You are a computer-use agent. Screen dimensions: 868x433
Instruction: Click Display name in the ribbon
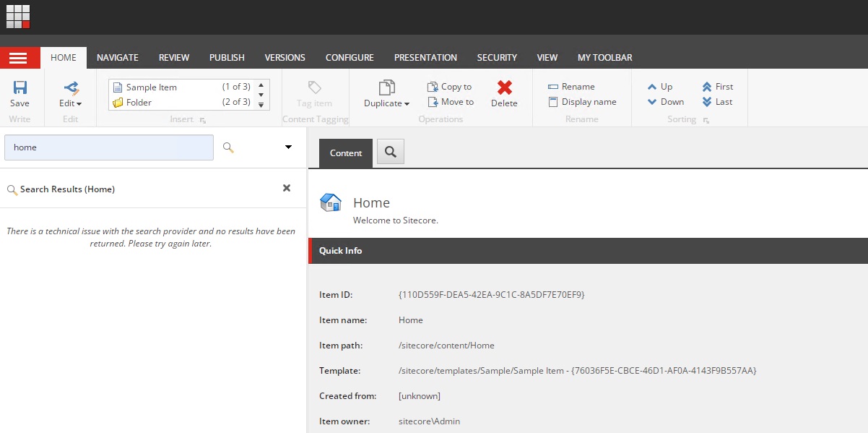click(x=582, y=102)
